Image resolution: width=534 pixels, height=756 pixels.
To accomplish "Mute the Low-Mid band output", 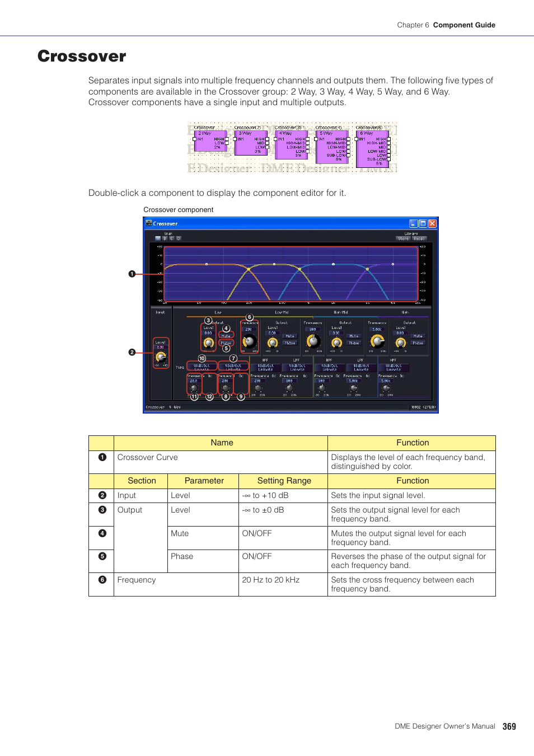I will [x=290, y=336].
